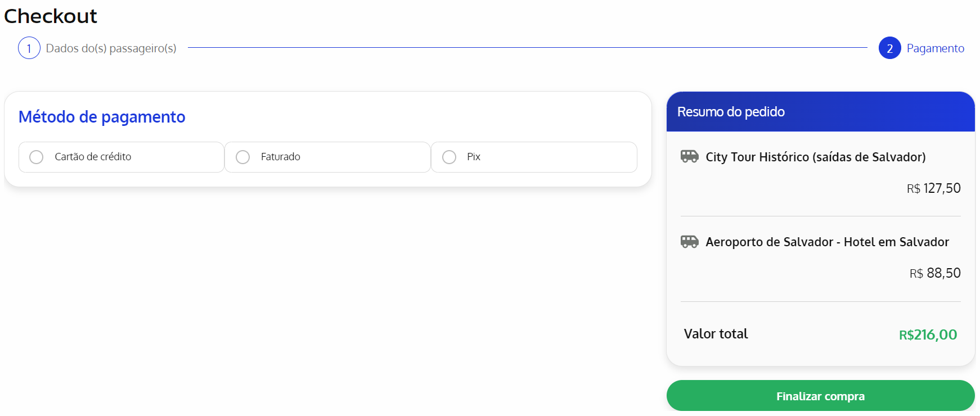Click step 2 circle for Pagamento
The width and height of the screenshot is (980, 416).
pyautogui.click(x=889, y=48)
